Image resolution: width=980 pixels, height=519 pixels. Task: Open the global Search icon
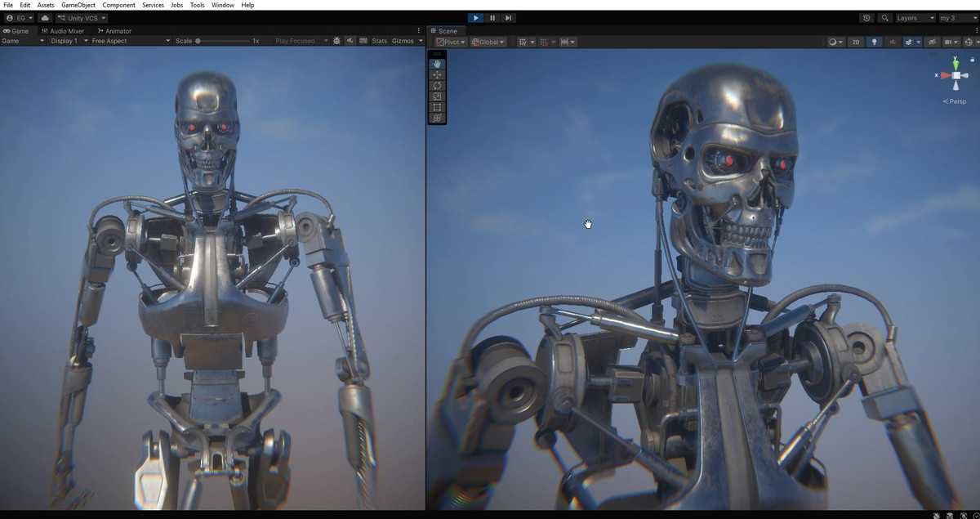pyautogui.click(x=884, y=18)
